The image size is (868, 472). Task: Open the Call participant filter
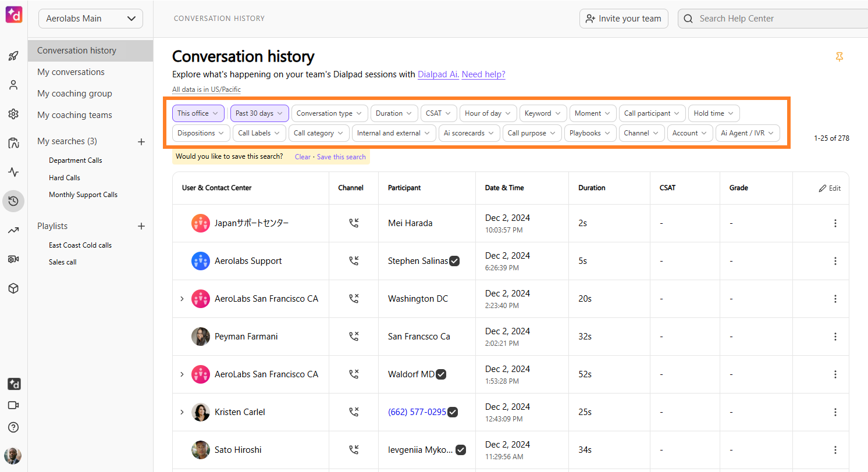point(652,113)
